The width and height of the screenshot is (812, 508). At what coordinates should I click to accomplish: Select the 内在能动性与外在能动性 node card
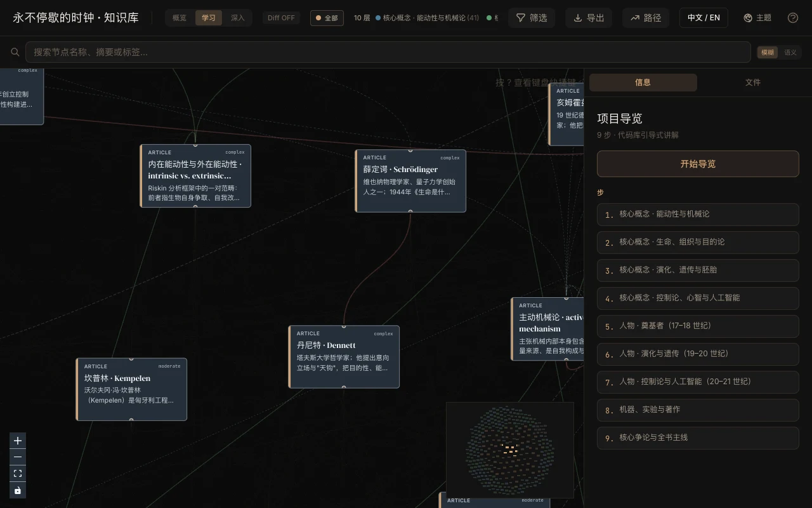click(195, 176)
